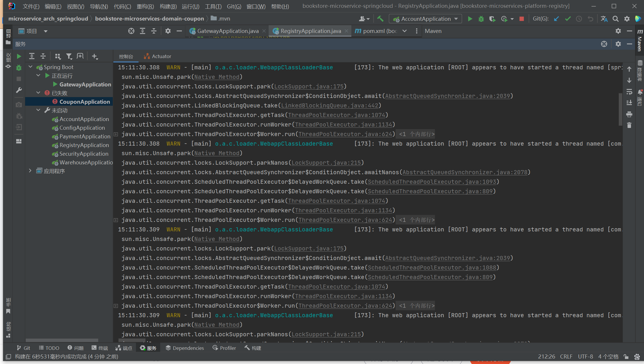
Task: Click the Build hammer icon in toolbar
Action: pos(380,19)
